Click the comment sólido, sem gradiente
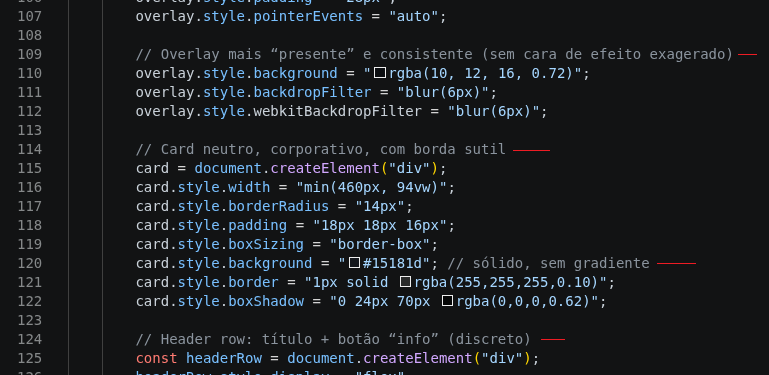The width and height of the screenshot is (769, 375). tap(548, 263)
